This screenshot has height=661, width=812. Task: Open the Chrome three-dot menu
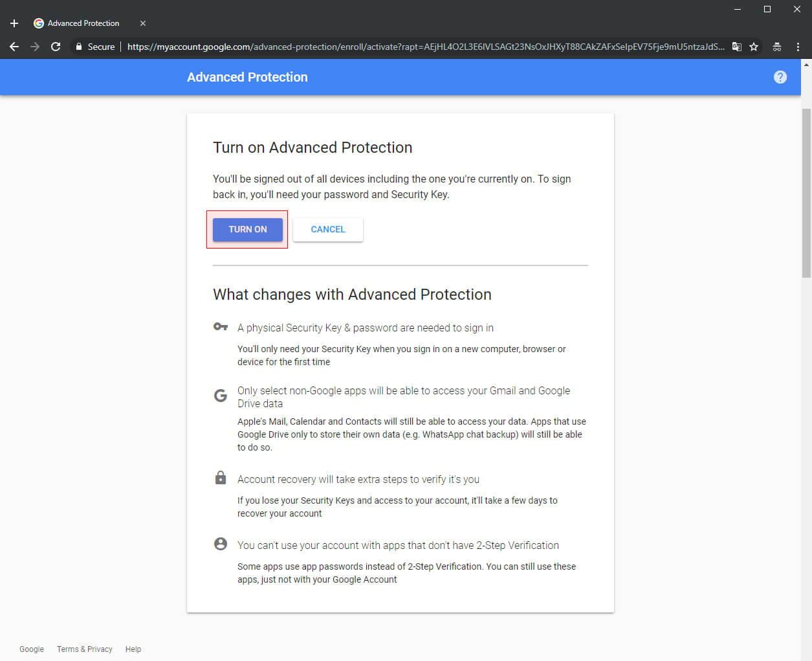coord(798,47)
